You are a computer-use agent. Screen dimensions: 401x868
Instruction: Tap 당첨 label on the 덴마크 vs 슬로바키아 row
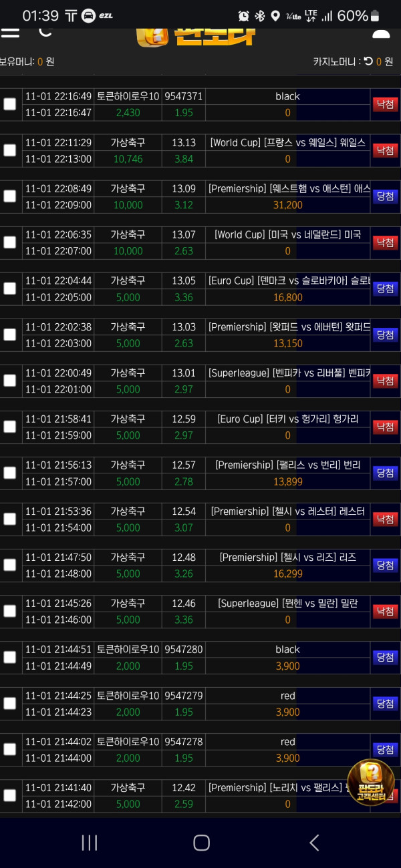(385, 288)
